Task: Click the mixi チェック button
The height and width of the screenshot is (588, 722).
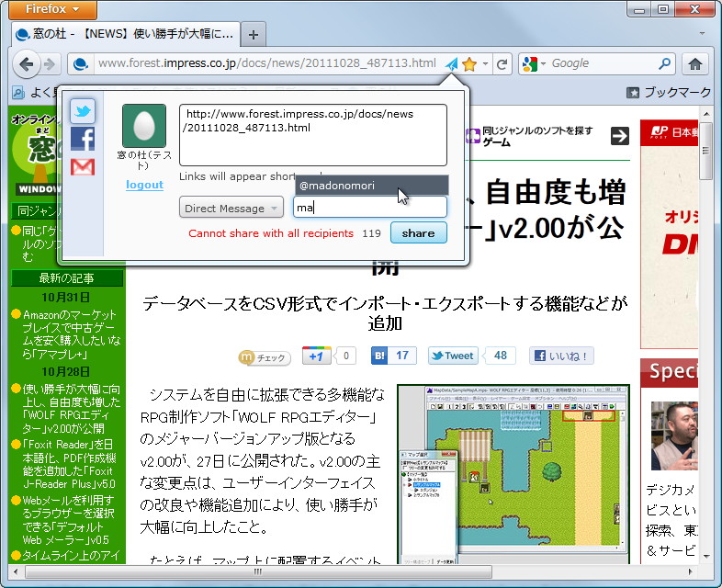Action: coord(265,357)
